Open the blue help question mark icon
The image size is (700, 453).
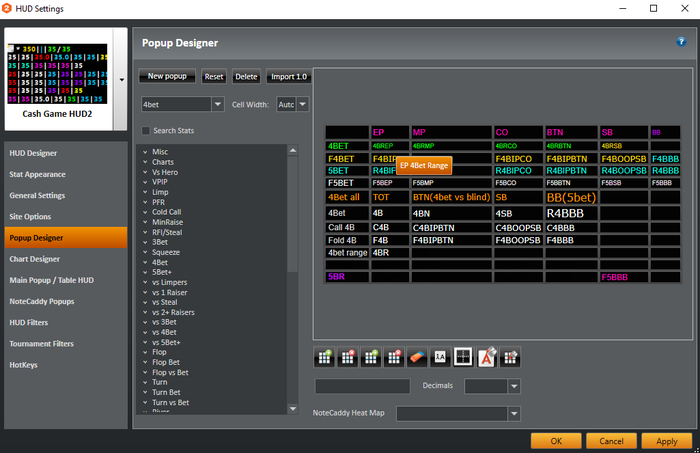681,42
